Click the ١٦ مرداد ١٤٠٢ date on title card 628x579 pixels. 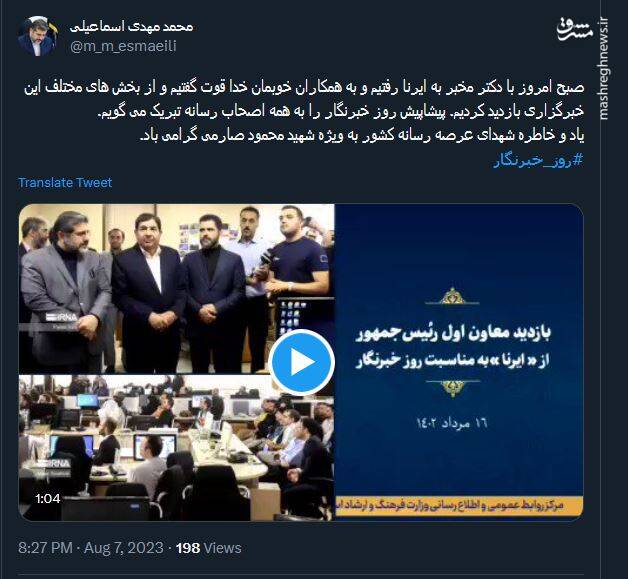(452, 423)
